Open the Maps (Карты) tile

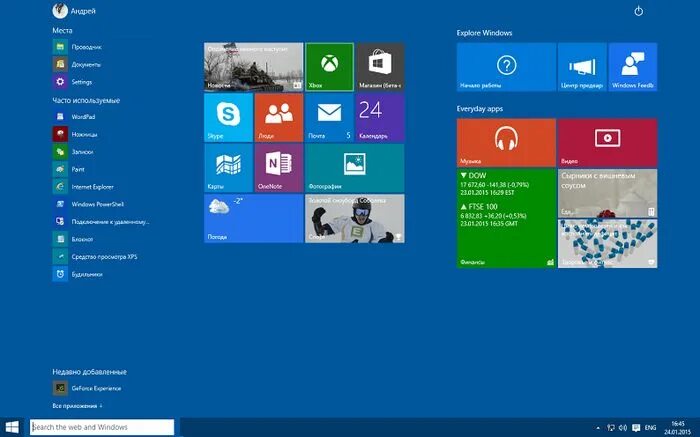tap(228, 168)
